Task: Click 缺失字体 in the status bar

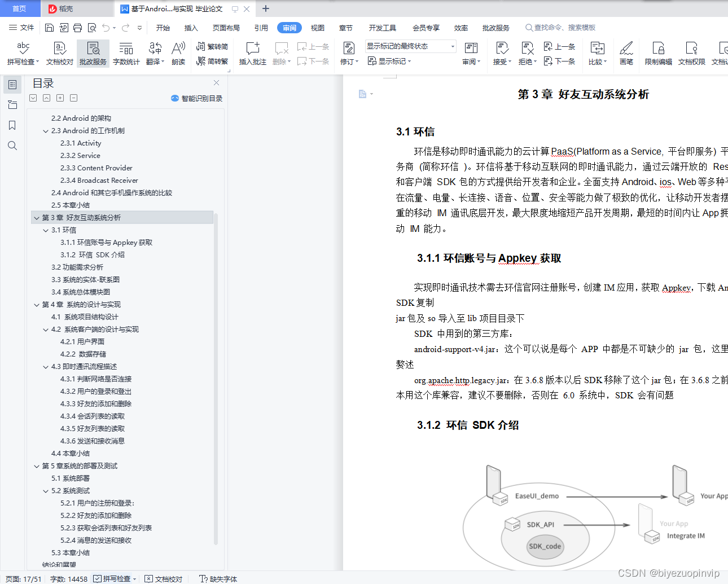Action: pos(218,579)
